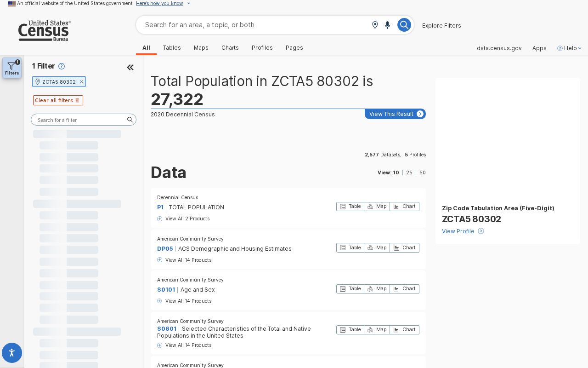Open Table view for S0601
Screen dimensions: 588x368
click(x=350, y=330)
